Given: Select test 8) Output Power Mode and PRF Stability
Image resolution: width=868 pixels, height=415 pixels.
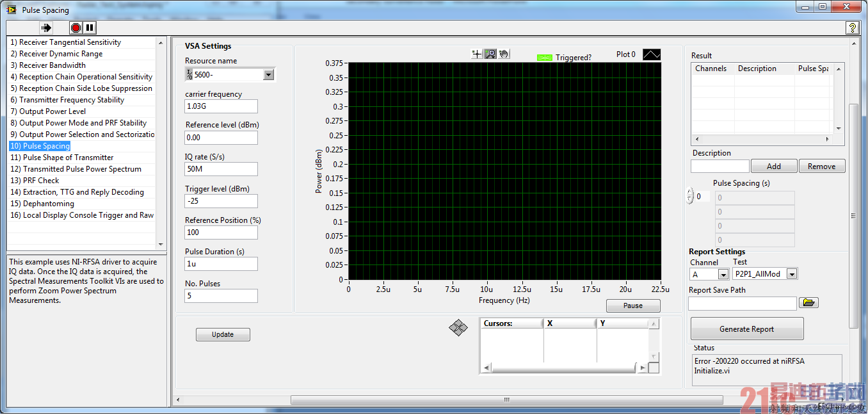Looking at the screenshot, I should click(81, 123).
